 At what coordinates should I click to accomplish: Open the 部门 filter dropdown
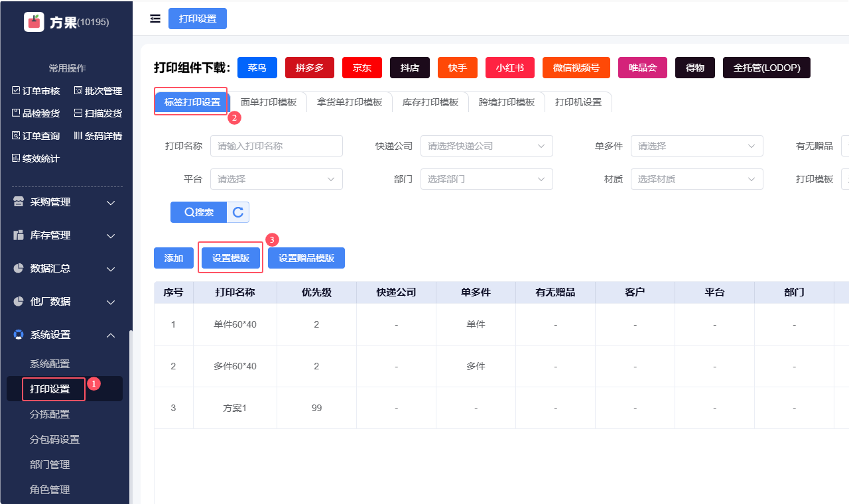(x=487, y=179)
